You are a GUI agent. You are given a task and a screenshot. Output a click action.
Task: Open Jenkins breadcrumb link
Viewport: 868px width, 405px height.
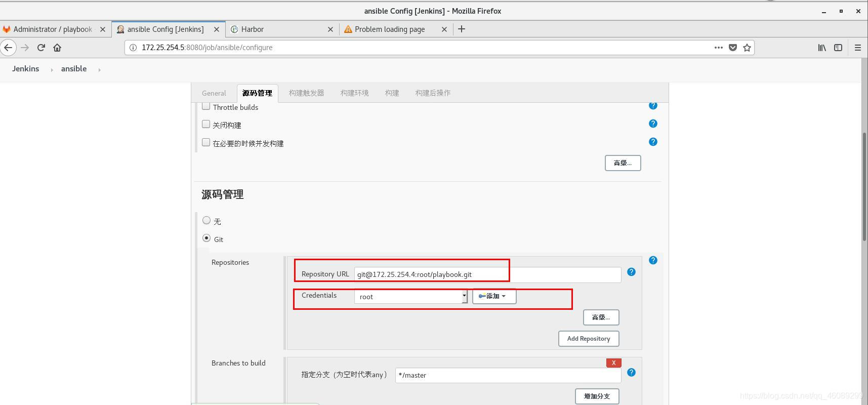click(x=25, y=69)
